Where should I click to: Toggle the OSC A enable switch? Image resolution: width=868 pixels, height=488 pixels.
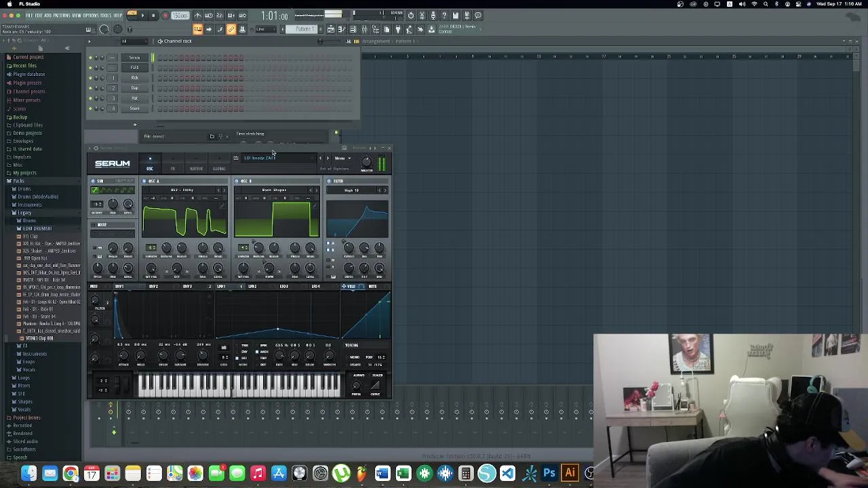144,181
